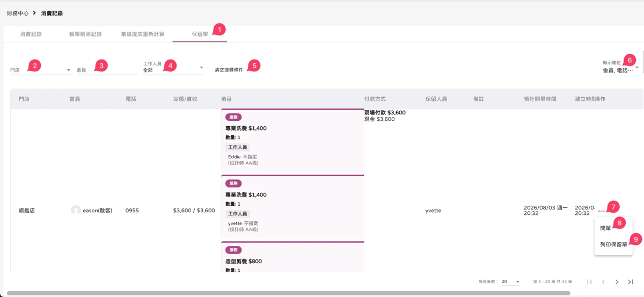Open the three-dot row action menu
The height and width of the screenshot is (297, 644).
[x=601, y=210]
